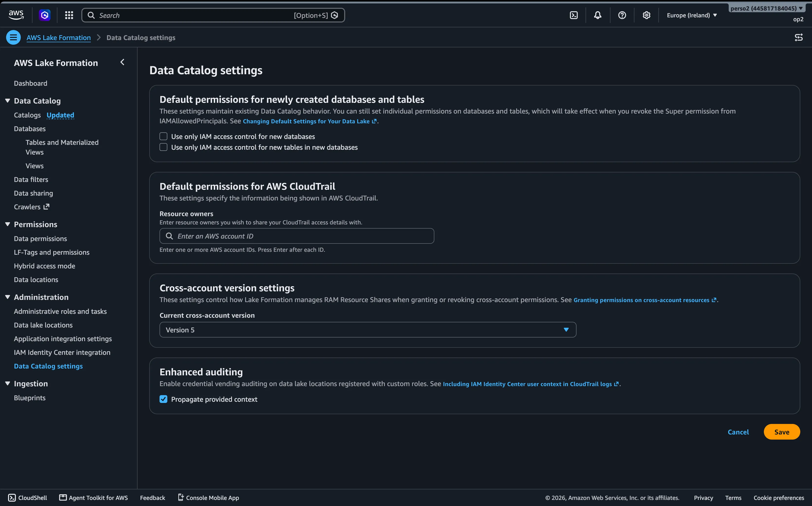Click the search magnifier icon in the top bar
Image resolution: width=812 pixels, height=506 pixels.
(91, 15)
